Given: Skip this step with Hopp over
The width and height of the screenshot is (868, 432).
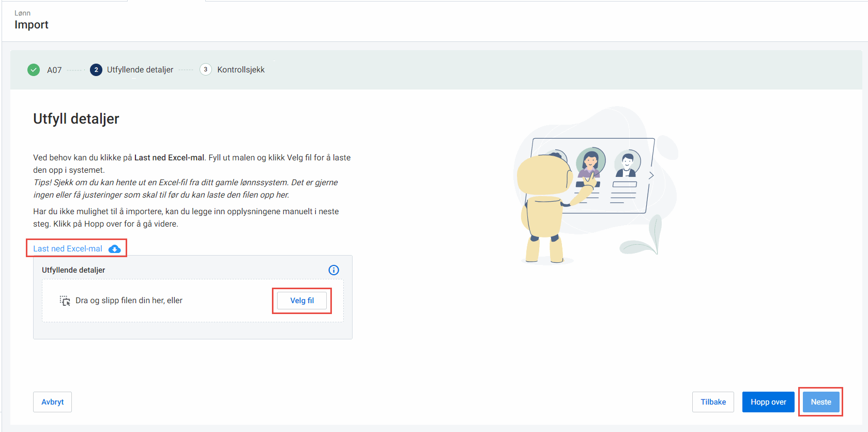Looking at the screenshot, I should [x=768, y=402].
